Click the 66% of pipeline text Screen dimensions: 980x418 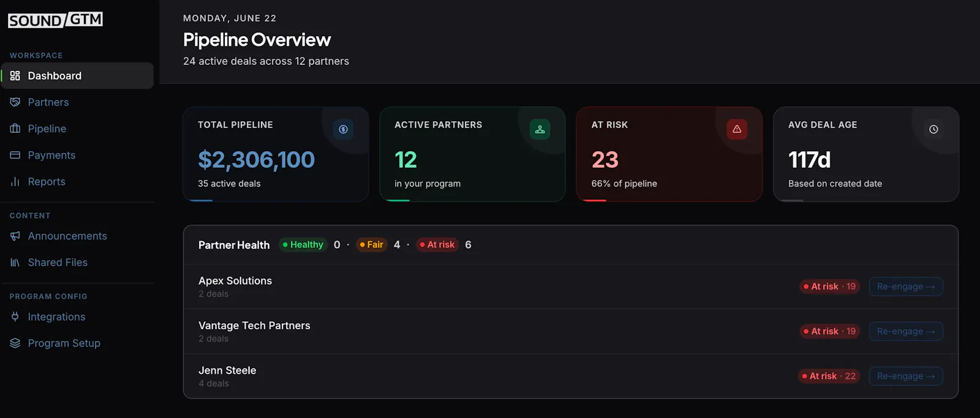tap(624, 184)
